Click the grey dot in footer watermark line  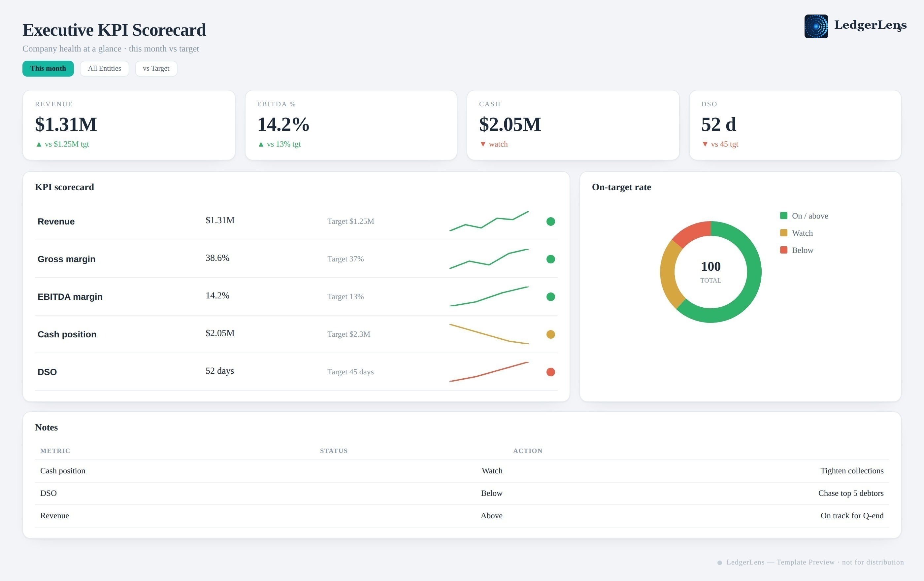tap(720, 563)
